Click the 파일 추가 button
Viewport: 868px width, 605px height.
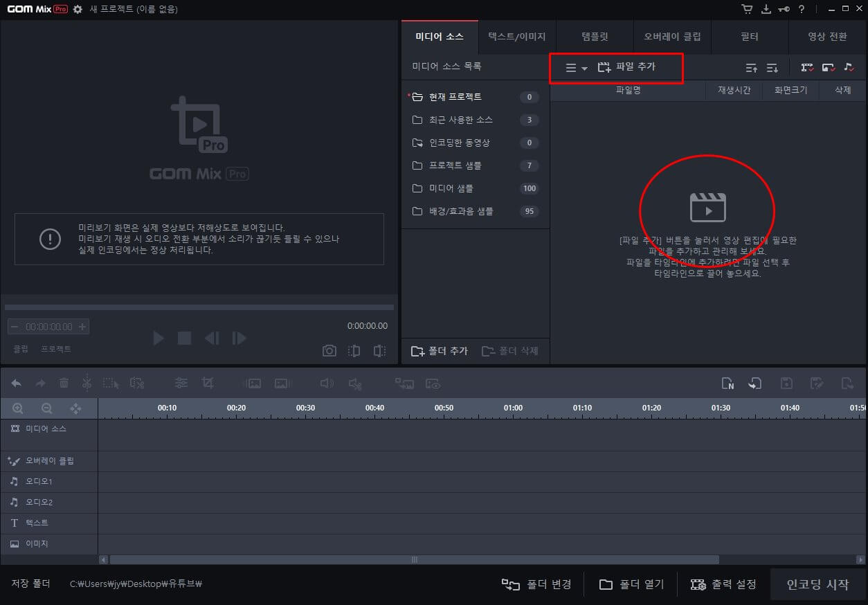626,67
